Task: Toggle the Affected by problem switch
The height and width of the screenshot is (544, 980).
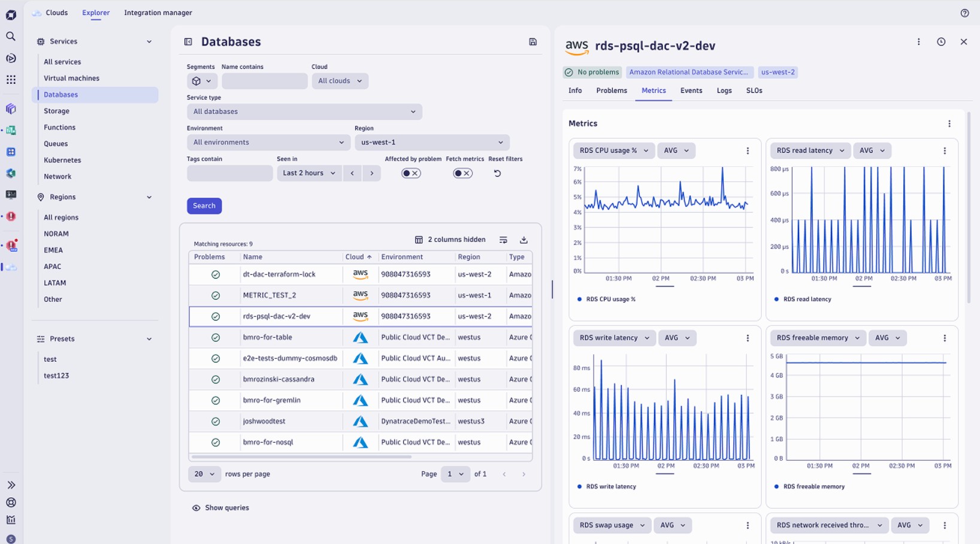Action: (x=411, y=173)
